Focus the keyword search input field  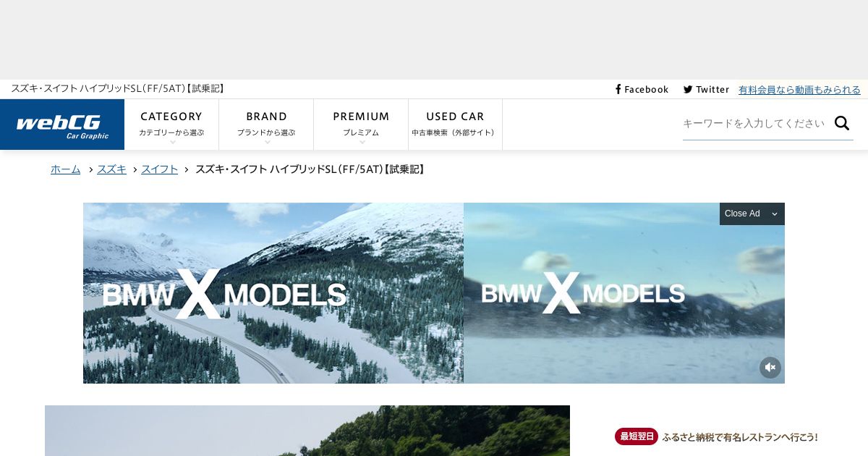point(755,123)
